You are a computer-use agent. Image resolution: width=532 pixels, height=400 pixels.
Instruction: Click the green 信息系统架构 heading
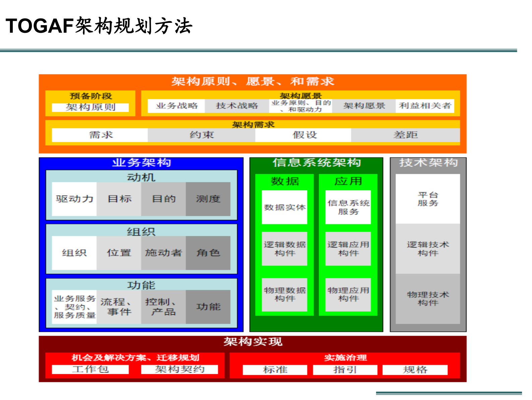[x=316, y=163]
